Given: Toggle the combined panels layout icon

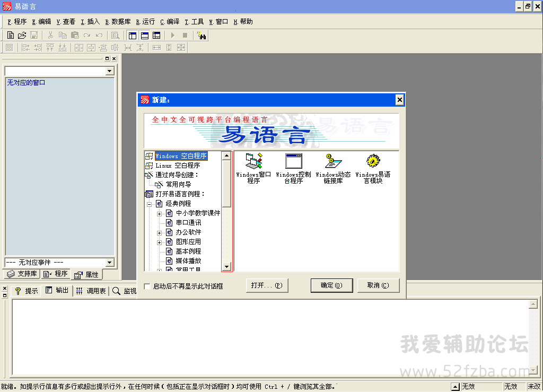Looking at the screenshot, I should click(x=156, y=36).
